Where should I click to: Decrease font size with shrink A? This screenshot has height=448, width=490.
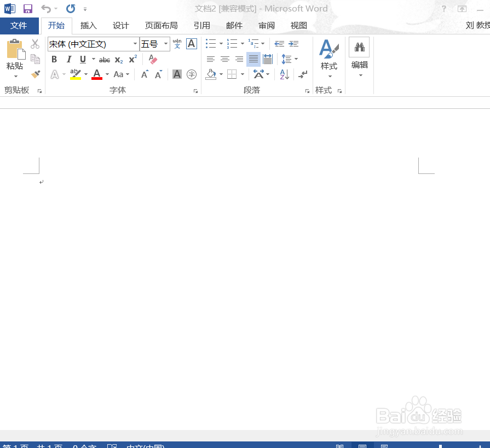[x=159, y=74]
